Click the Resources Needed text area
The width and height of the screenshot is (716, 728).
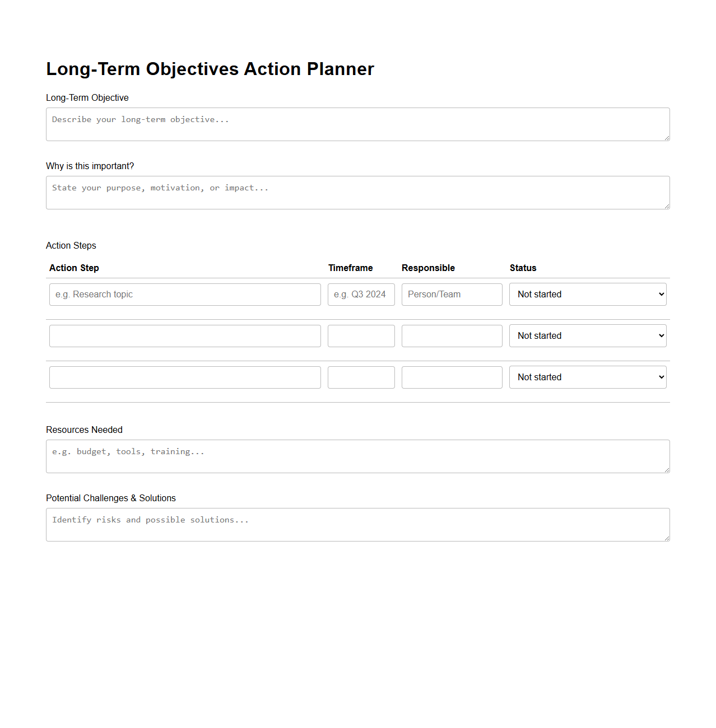[358, 456]
